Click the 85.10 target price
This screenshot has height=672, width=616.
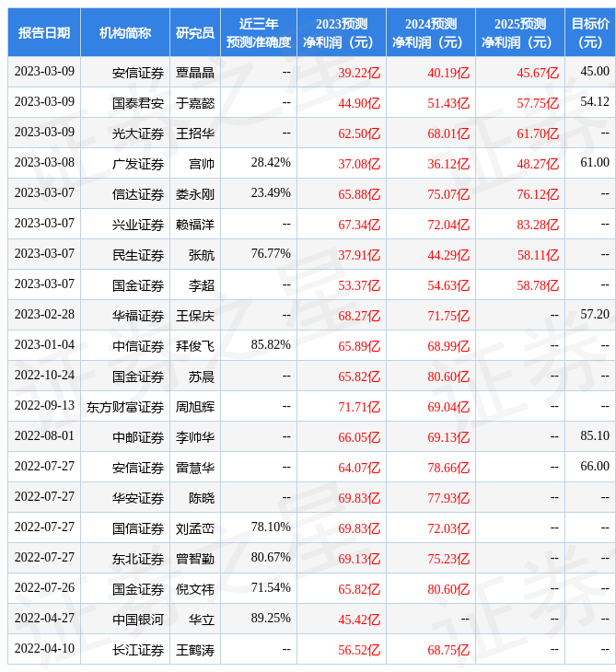(x=595, y=435)
